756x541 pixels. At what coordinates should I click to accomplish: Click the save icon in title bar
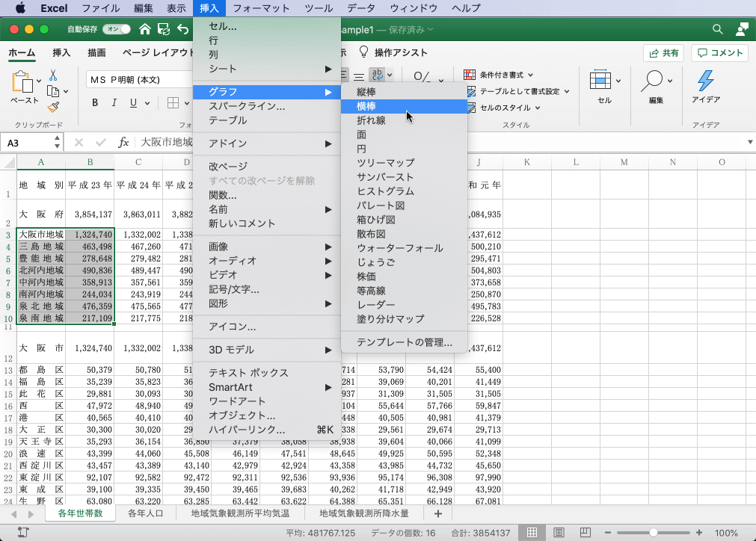pos(164,29)
